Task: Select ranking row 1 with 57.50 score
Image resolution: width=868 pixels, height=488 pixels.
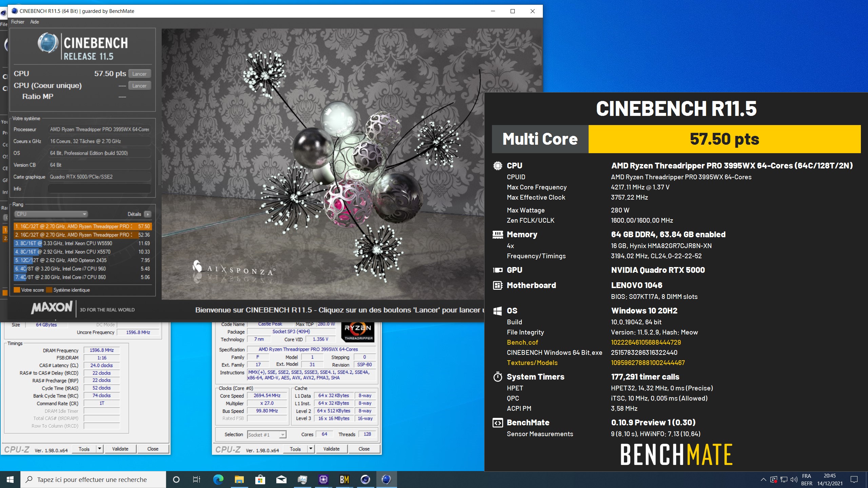Action: pos(82,226)
